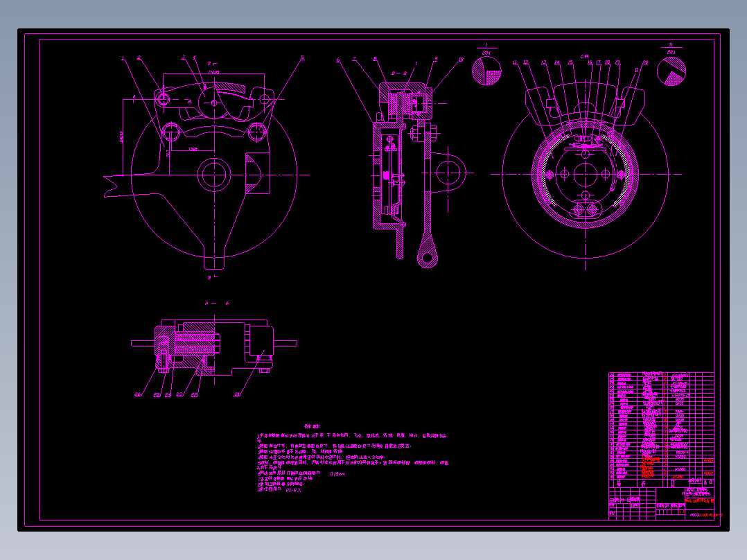Viewport: 747px width, 560px height.
Task: Click part callout number 5
Action: point(303,58)
